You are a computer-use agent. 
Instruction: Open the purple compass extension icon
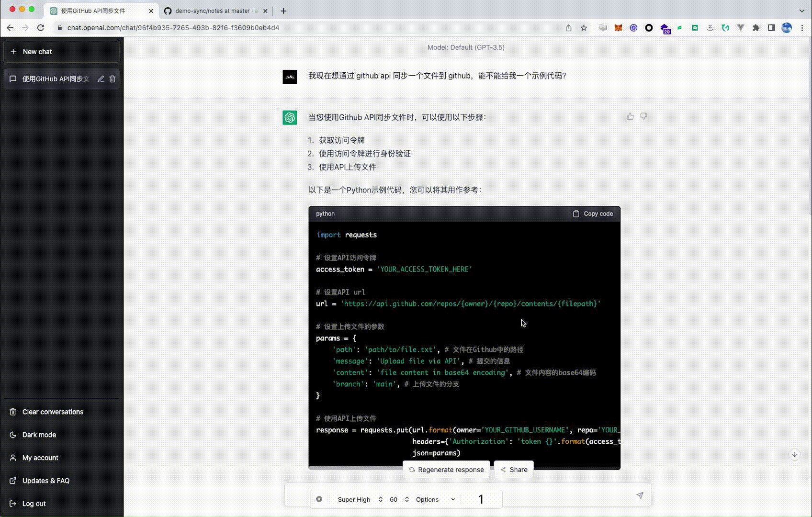pos(633,28)
